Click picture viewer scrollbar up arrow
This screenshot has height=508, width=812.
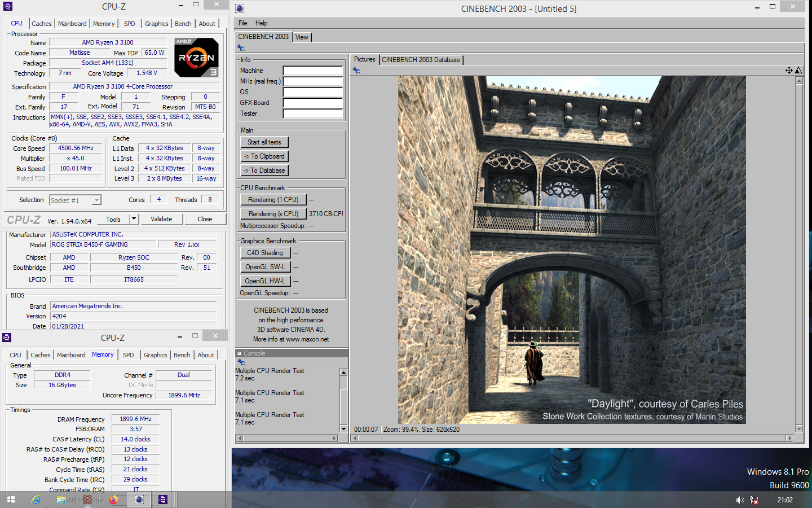[799, 81]
